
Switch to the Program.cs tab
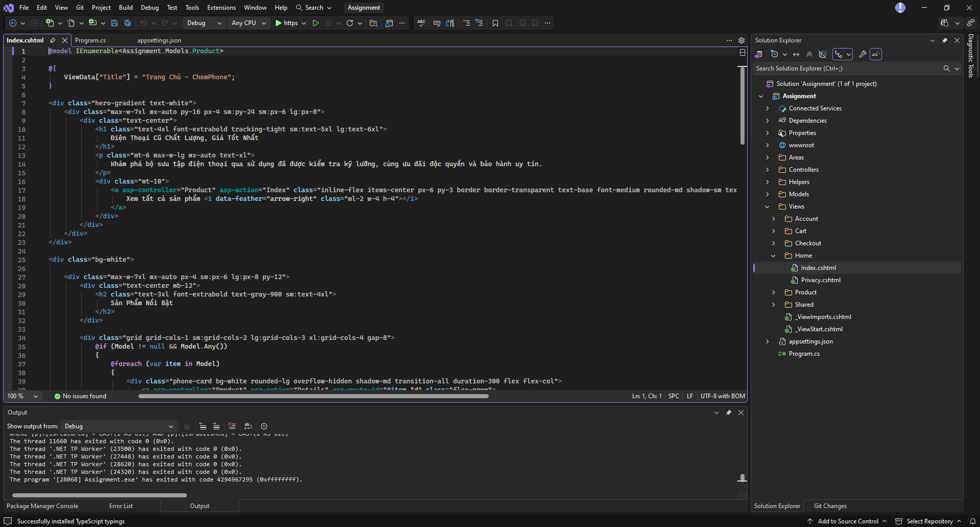coord(90,40)
